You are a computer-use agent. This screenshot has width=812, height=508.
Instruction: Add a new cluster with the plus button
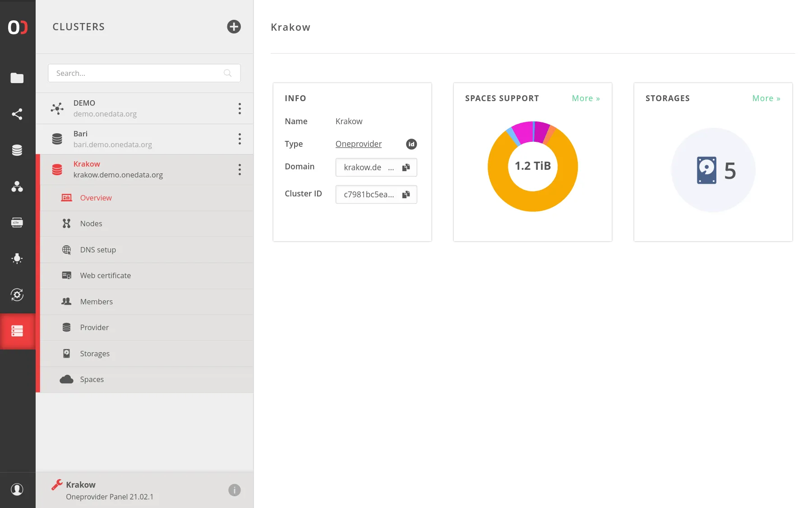coord(233,27)
